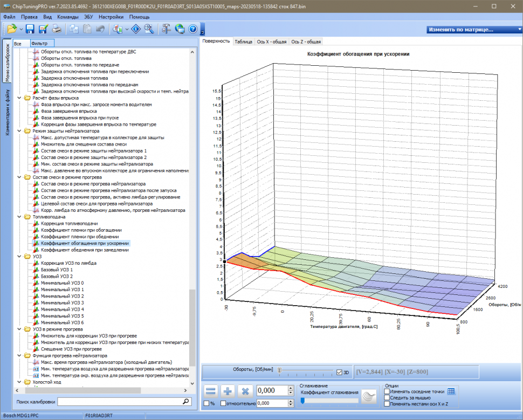Open settings with the hammer tools icon

tap(166, 29)
